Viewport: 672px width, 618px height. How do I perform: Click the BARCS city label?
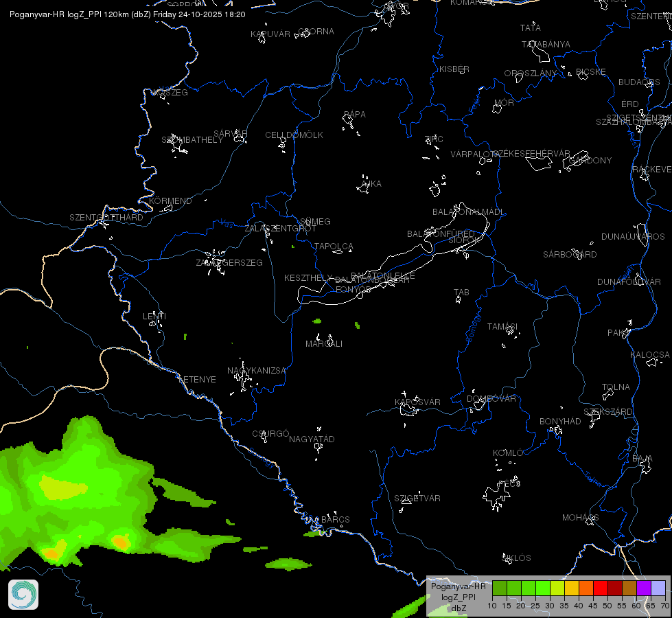[x=336, y=519]
